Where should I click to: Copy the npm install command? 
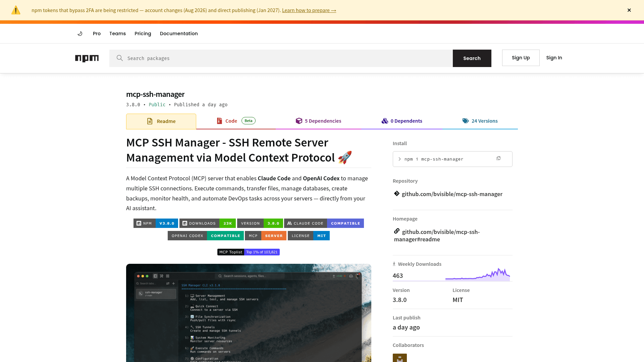(498, 158)
